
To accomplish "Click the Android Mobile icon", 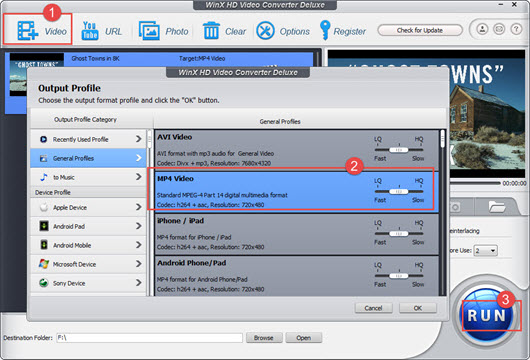I will pyautogui.click(x=44, y=245).
